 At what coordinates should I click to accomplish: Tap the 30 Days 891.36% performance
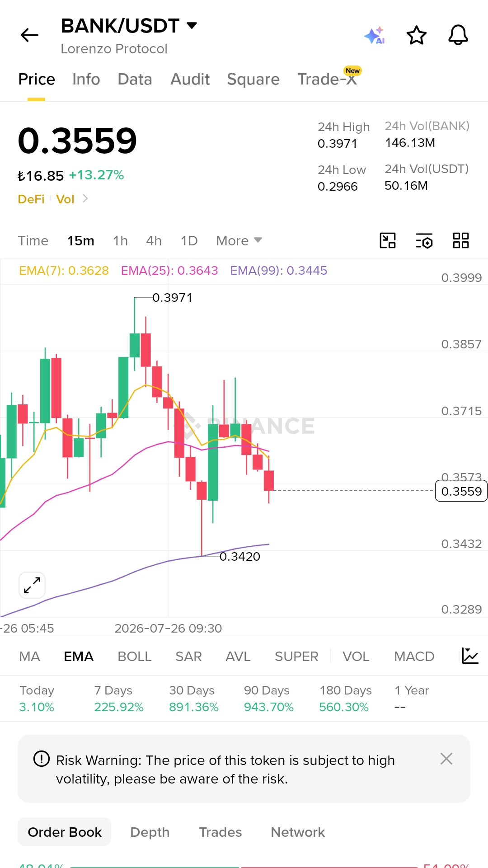194,699
